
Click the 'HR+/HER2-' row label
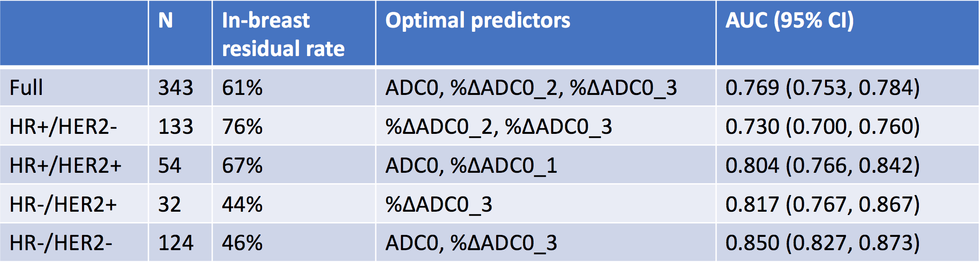coord(63,127)
